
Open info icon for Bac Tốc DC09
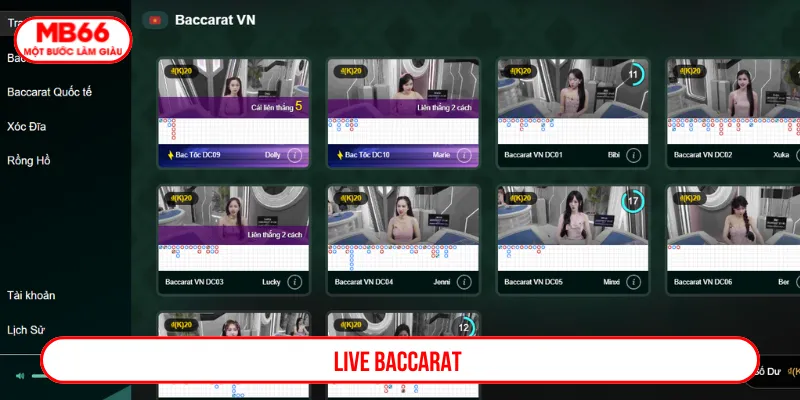[294, 155]
